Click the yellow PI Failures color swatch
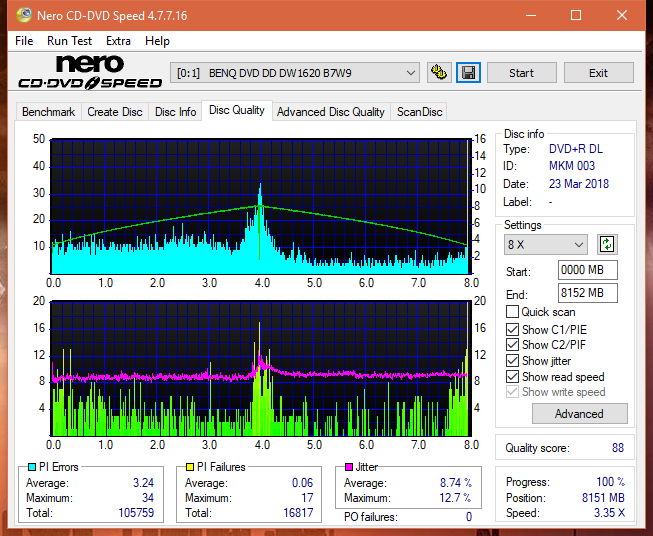 click(189, 467)
